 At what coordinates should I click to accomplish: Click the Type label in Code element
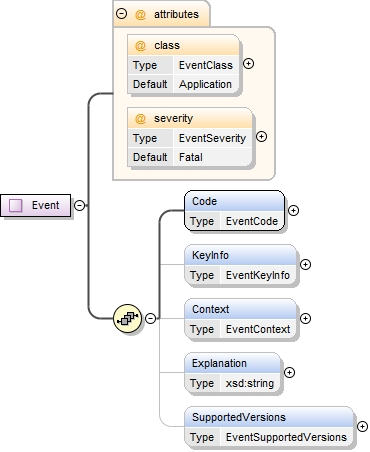pyautogui.click(x=202, y=221)
